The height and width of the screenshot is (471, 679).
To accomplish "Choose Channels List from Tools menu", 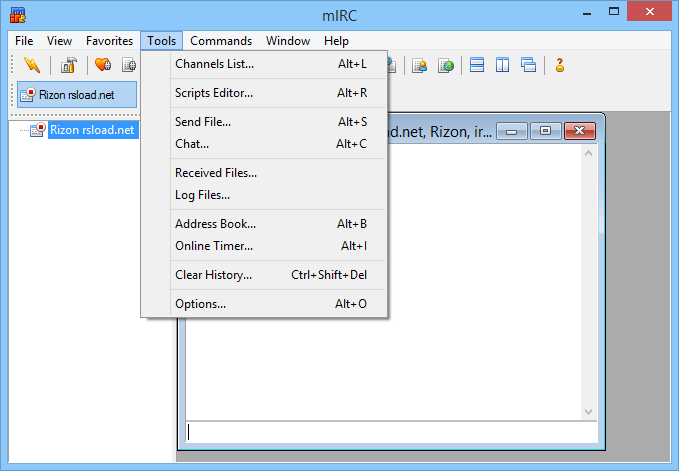I will tap(264, 64).
